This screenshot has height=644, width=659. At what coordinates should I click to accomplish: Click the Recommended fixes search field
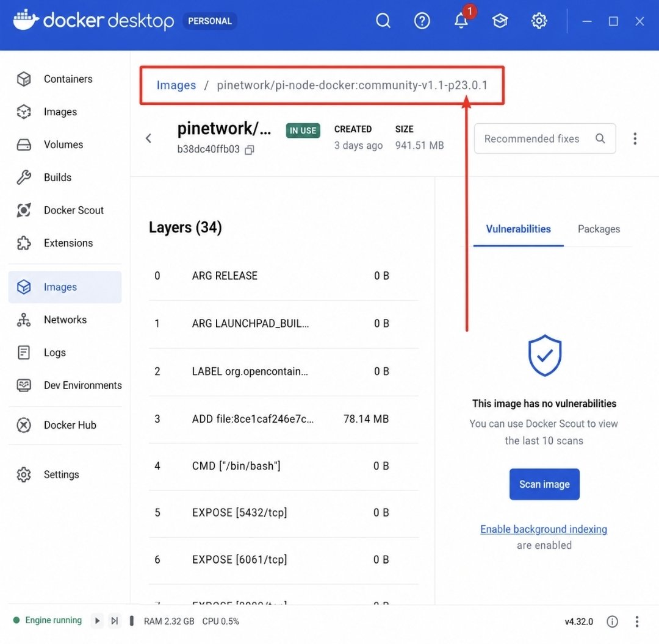pyautogui.click(x=545, y=138)
